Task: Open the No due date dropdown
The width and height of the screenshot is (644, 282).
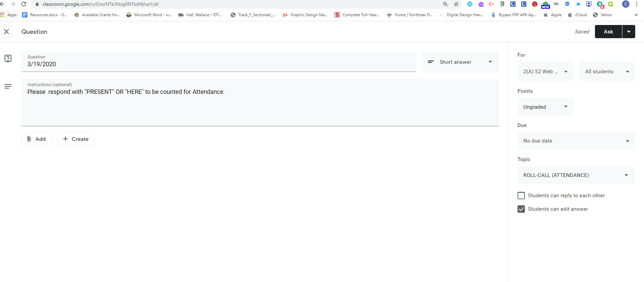Action: pos(576,141)
